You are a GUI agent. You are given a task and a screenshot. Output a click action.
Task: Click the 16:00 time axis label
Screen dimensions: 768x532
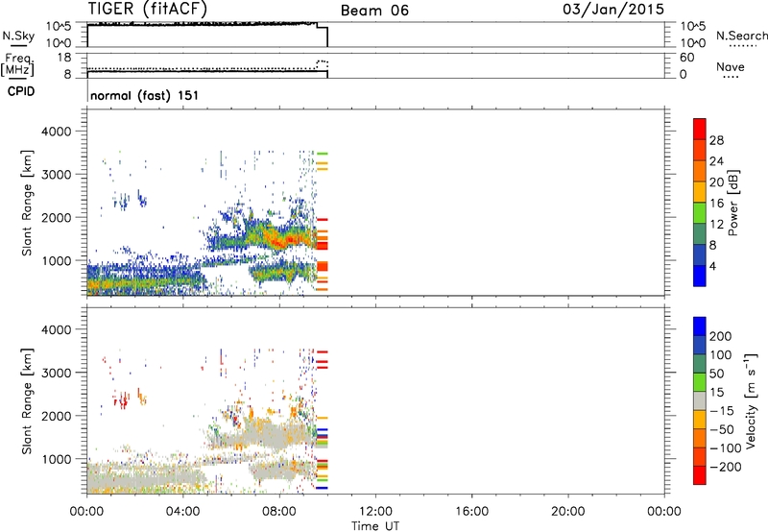[471, 512]
